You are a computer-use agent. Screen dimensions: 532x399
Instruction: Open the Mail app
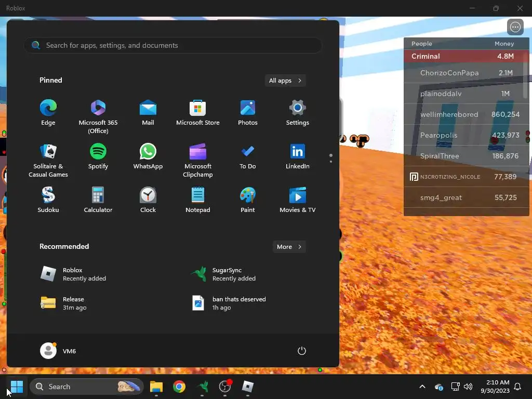pyautogui.click(x=148, y=113)
